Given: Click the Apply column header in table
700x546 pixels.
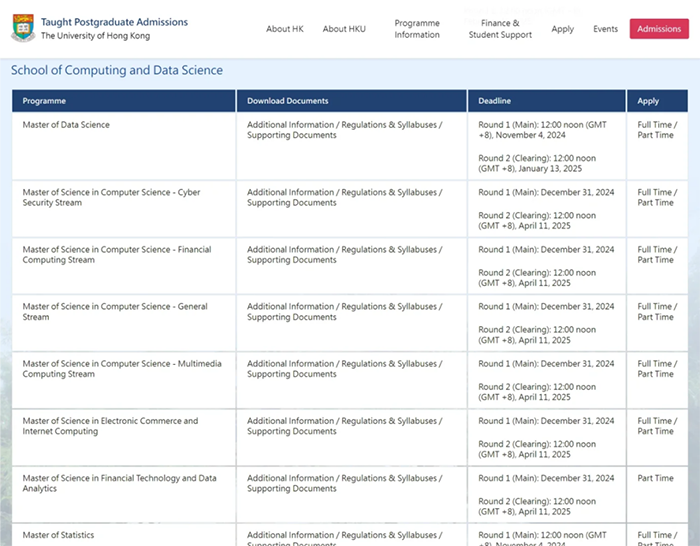Looking at the screenshot, I should pyautogui.click(x=657, y=101).
